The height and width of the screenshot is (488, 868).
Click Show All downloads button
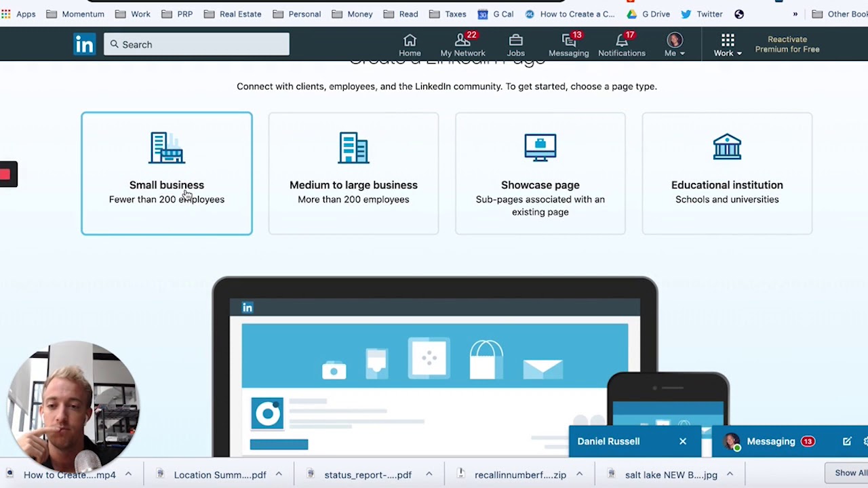pos(849,473)
